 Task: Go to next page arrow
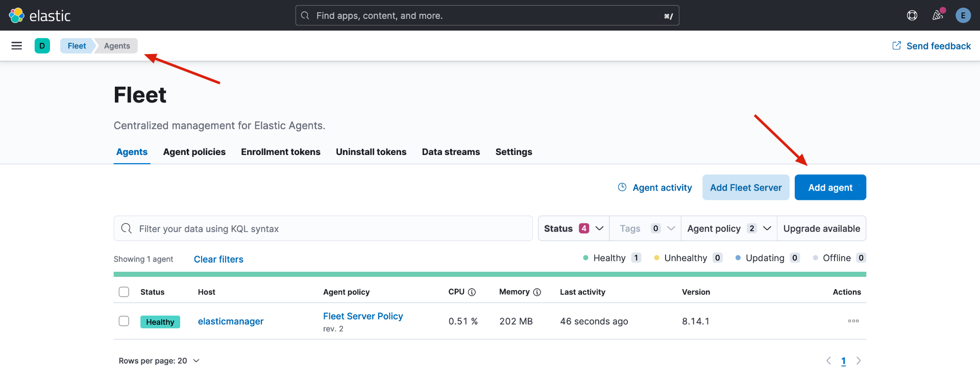(859, 361)
